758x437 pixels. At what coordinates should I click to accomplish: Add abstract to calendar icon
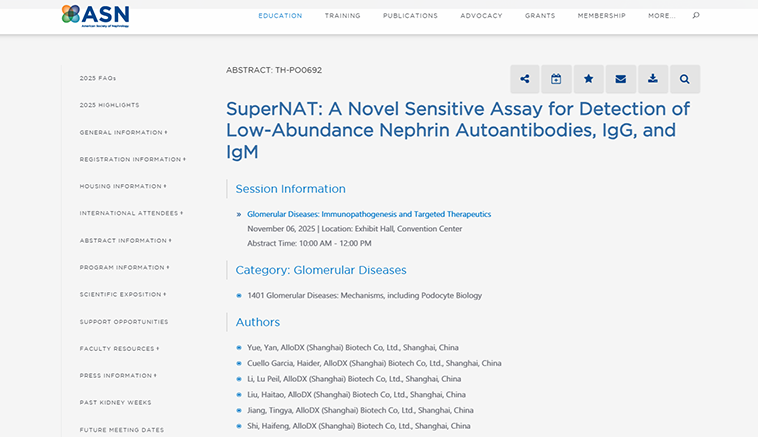pos(557,79)
